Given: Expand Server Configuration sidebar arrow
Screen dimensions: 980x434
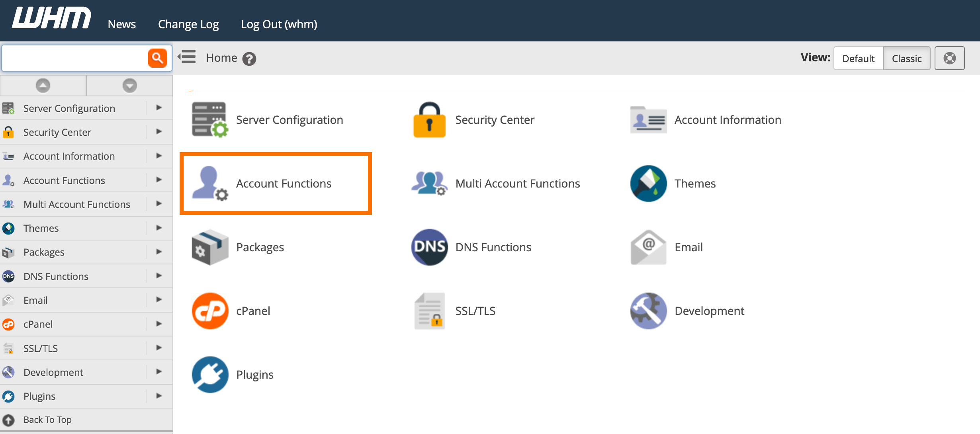Looking at the screenshot, I should coord(159,108).
